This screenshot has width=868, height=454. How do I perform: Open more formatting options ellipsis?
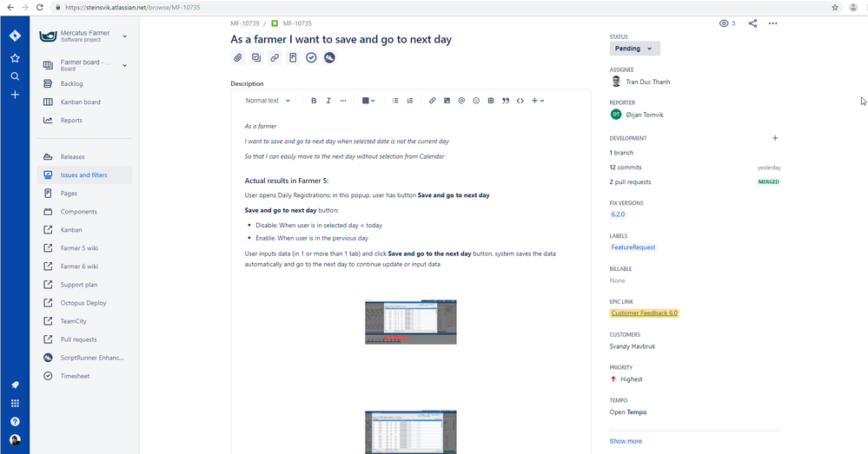click(x=343, y=101)
